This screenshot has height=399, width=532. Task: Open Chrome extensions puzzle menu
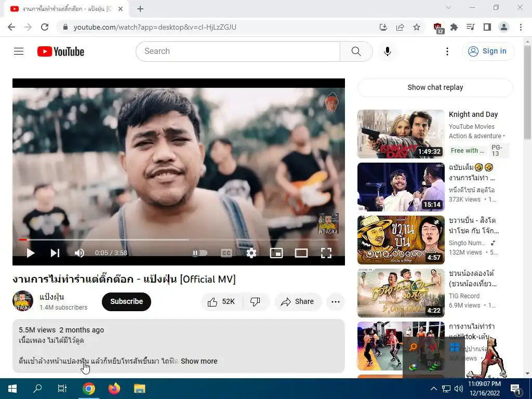(454, 27)
